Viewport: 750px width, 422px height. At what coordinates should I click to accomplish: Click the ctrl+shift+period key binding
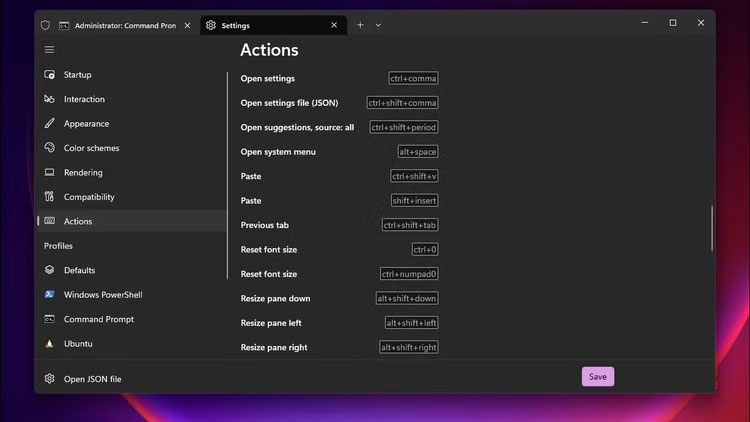click(404, 127)
